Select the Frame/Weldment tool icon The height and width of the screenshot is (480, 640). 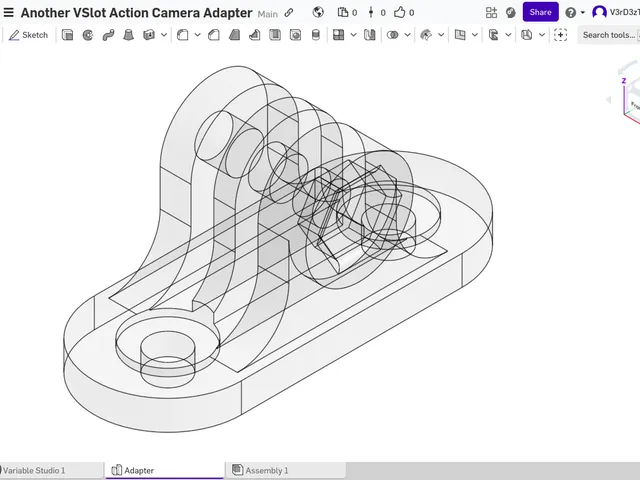pos(527,35)
